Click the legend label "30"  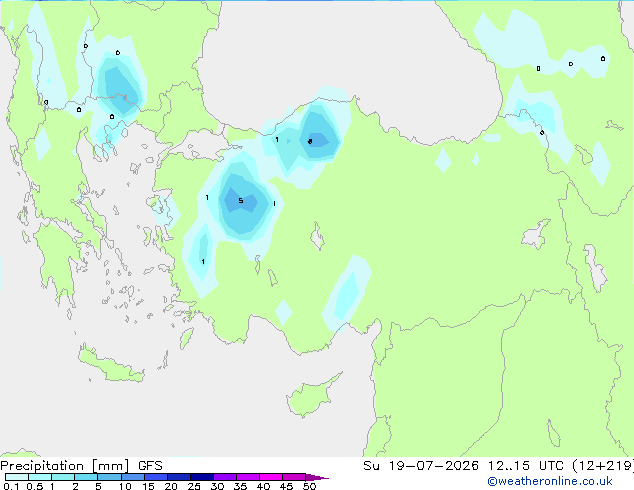point(217,486)
